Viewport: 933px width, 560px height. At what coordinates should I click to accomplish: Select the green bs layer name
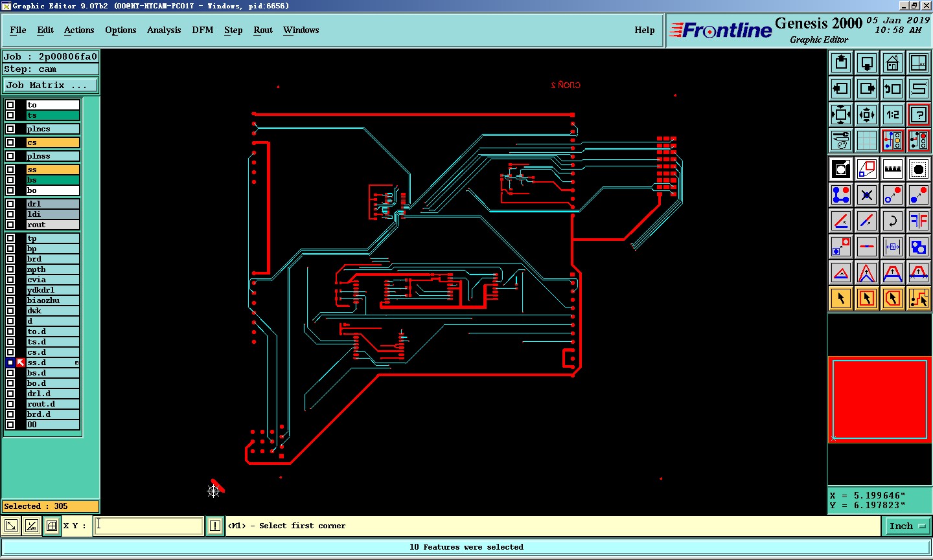point(53,180)
